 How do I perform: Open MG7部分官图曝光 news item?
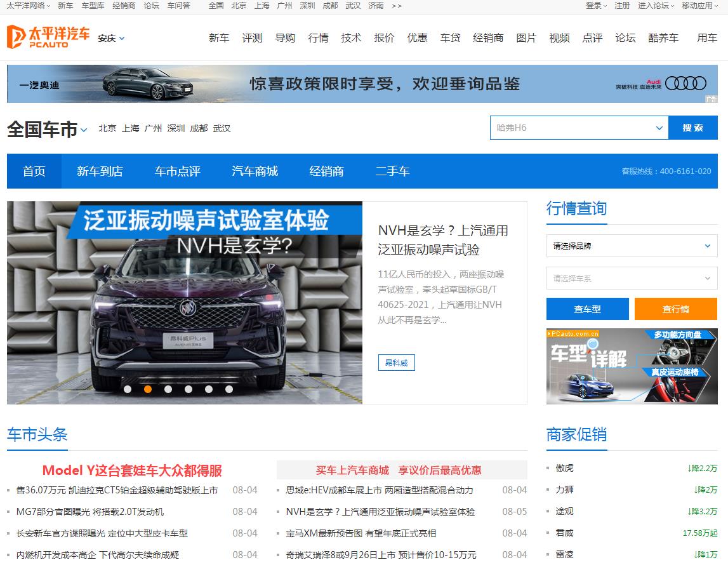[x=90, y=512]
